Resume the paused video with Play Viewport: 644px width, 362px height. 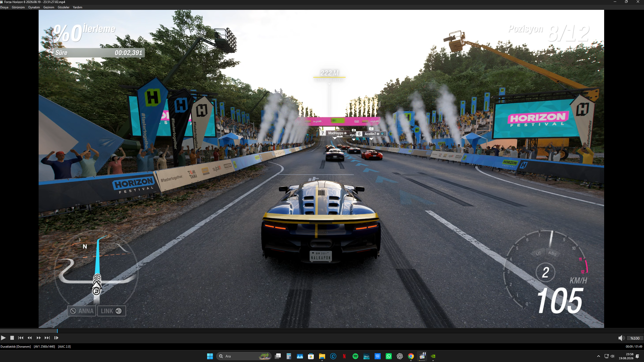pos(3,338)
